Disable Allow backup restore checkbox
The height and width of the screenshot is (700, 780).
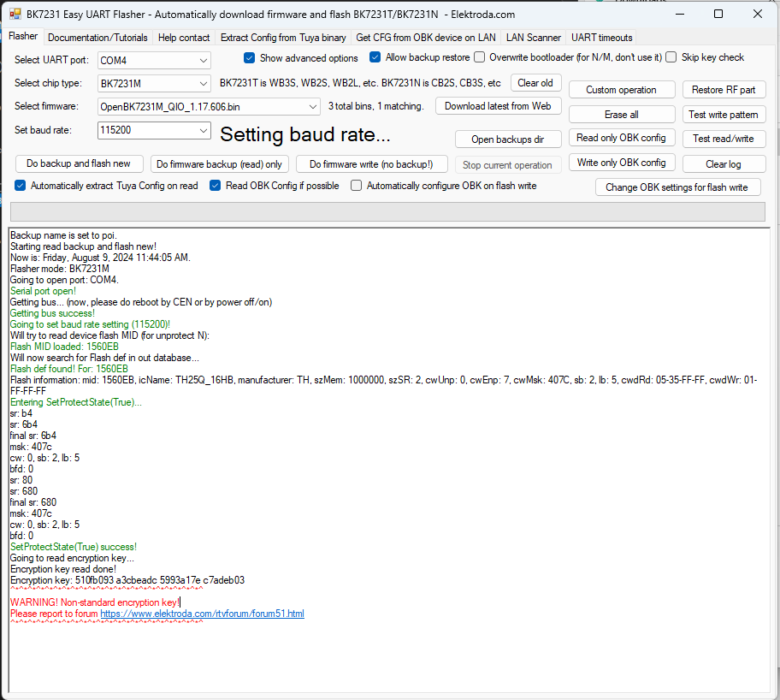click(x=375, y=57)
